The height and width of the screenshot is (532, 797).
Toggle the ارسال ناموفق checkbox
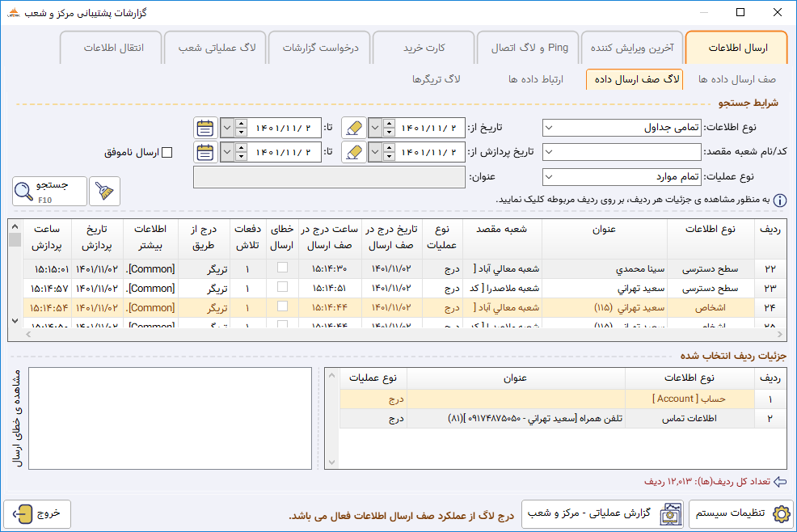click(x=167, y=152)
